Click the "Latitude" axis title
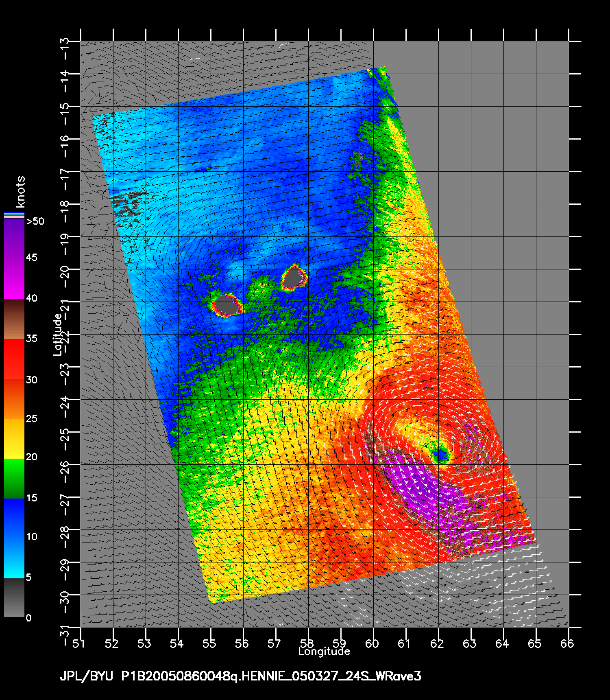The image size is (610, 700). (58, 334)
